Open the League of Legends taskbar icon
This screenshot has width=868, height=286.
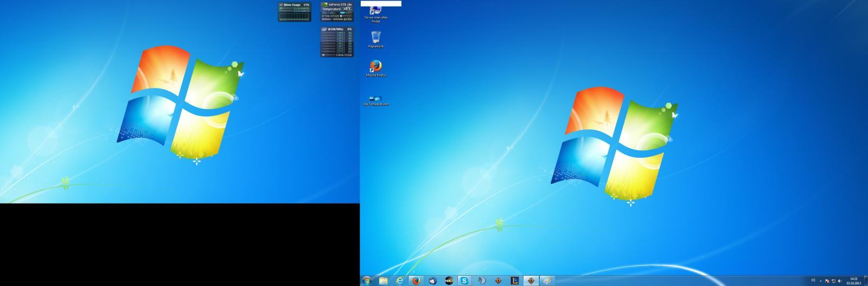(x=514, y=281)
